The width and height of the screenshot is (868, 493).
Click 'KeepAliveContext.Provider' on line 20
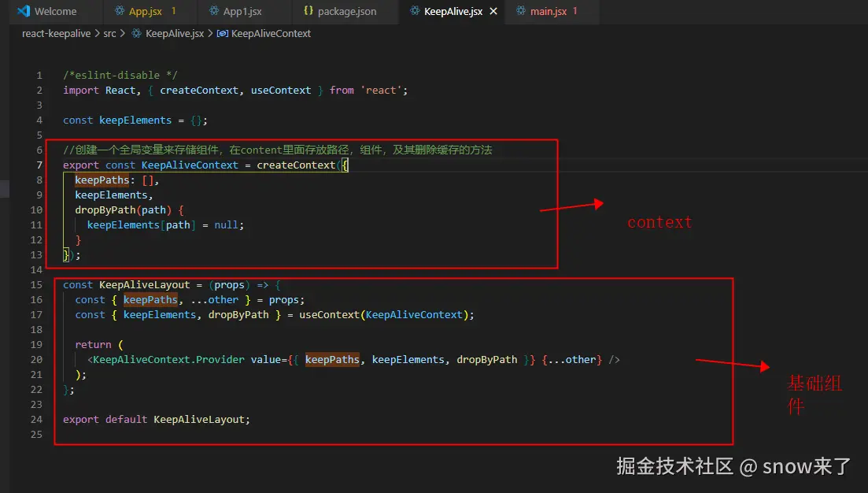pos(168,359)
